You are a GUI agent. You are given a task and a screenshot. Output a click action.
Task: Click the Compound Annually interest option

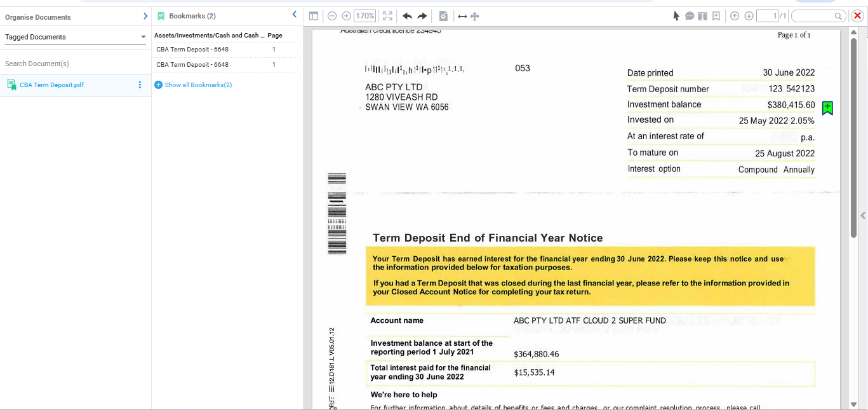[777, 170]
